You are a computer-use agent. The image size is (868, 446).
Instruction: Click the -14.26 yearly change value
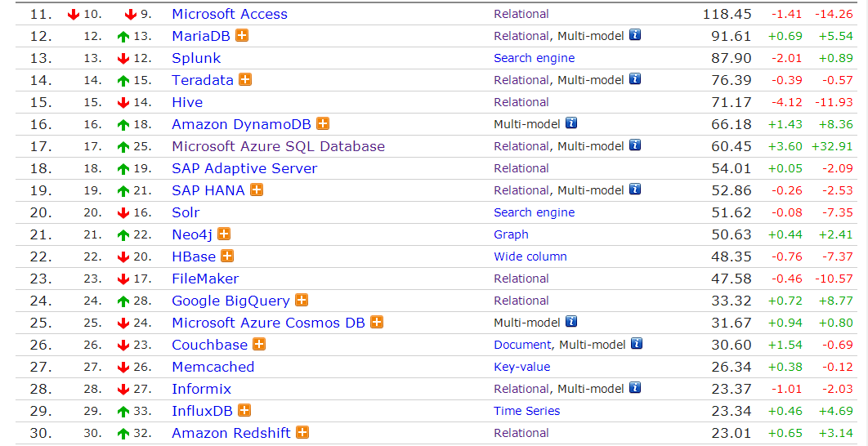tap(834, 14)
